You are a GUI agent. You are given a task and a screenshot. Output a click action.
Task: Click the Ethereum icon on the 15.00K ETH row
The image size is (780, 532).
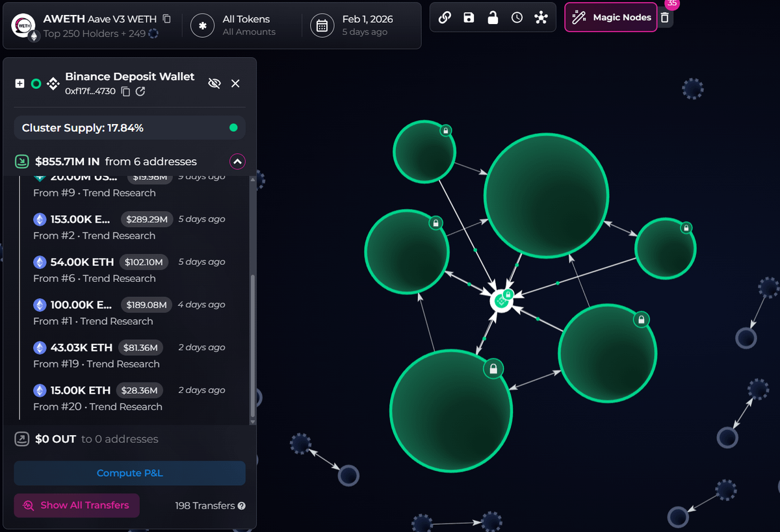click(x=40, y=390)
